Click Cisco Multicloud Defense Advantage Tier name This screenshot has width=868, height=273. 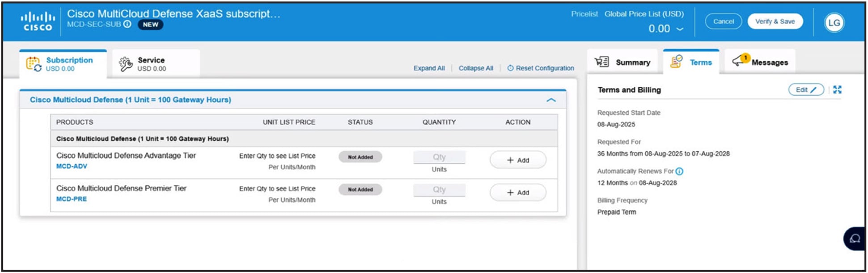click(x=126, y=155)
